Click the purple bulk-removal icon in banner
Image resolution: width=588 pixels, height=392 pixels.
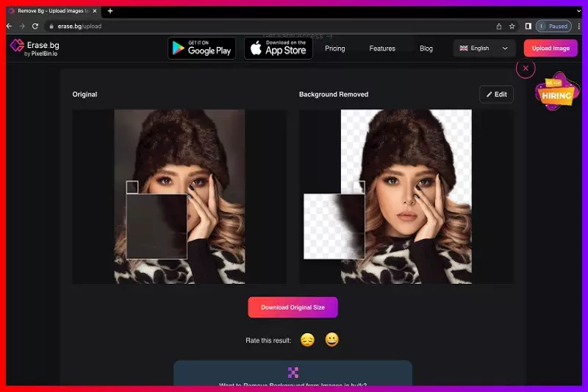(293, 372)
